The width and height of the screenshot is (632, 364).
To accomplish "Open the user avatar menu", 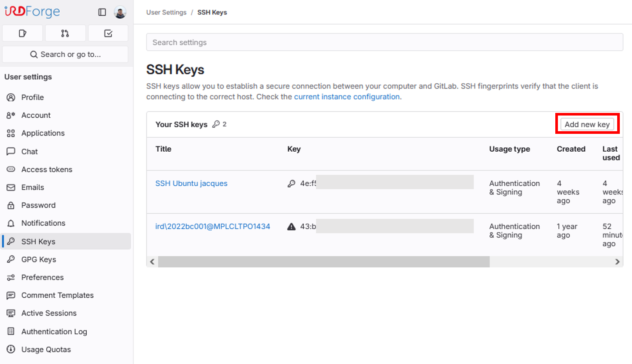I will click(120, 12).
